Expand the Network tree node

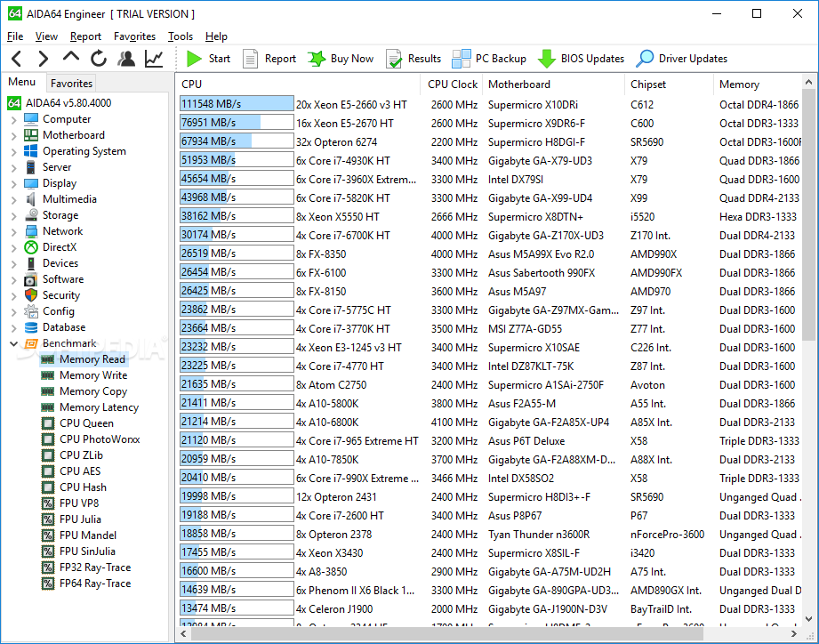(x=14, y=232)
